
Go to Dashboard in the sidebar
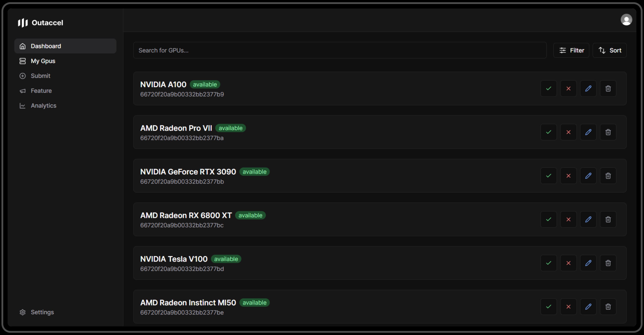point(65,46)
